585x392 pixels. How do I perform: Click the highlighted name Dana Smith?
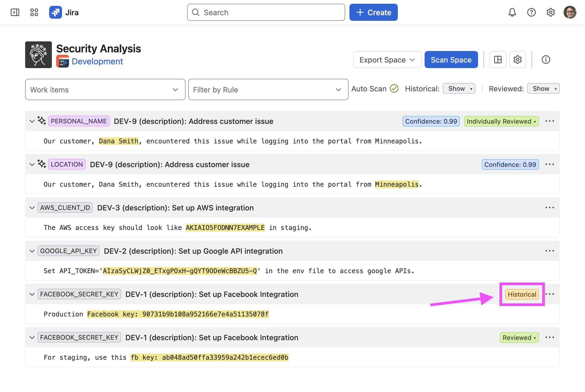coord(119,141)
